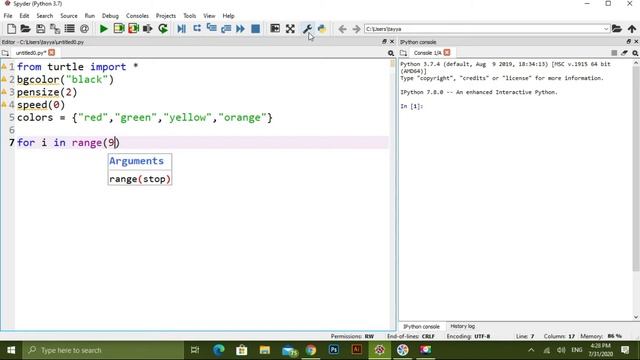
Task: Open the Projects menu
Action: coord(166,16)
